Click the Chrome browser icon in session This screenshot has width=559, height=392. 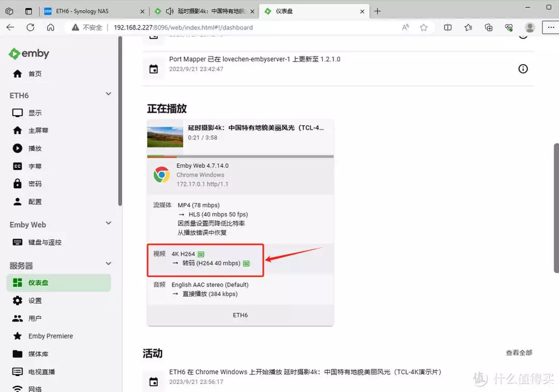[161, 175]
